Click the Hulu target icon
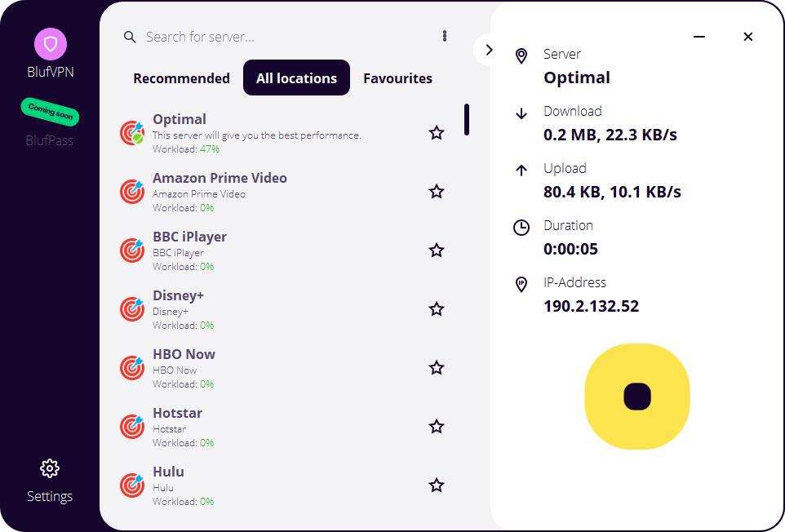Image resolution: width=785 pixels, height=532 pixels. click(x=132, y=485)
